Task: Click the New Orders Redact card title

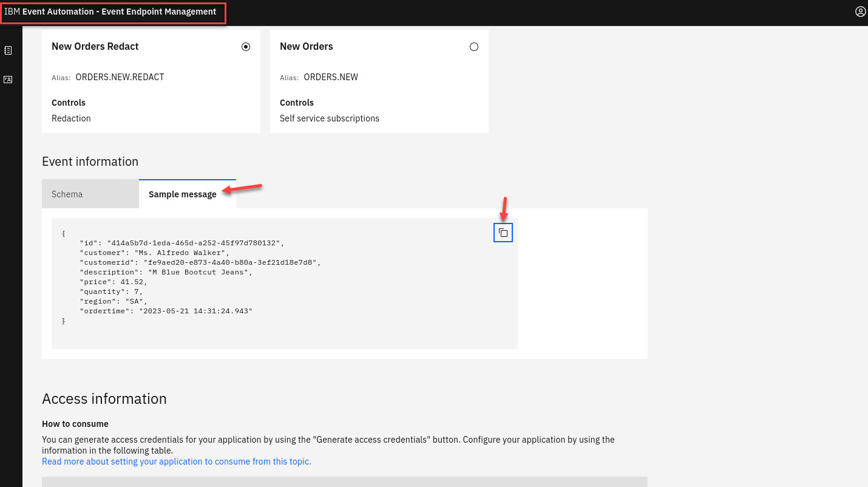Action: point(95,47)
